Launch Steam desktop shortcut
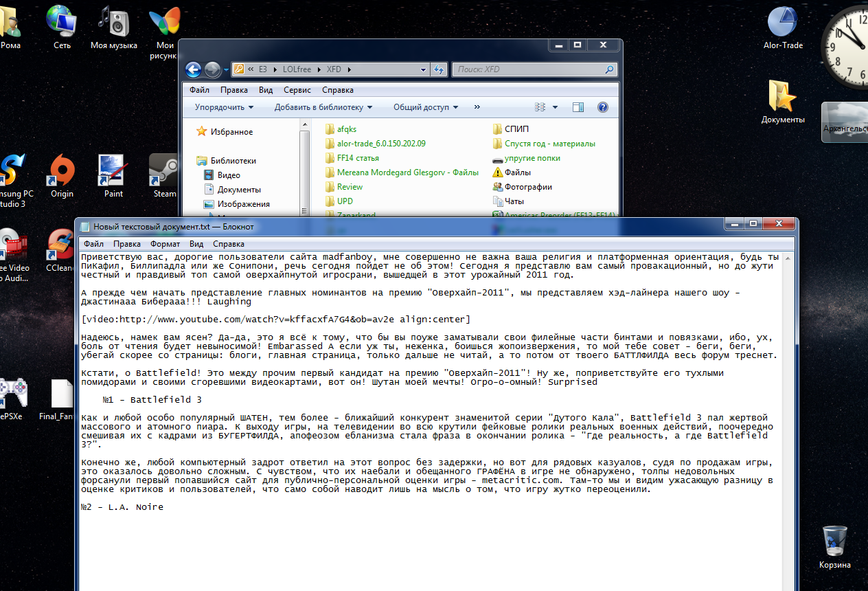868x591 pixels. click(164, 176)
